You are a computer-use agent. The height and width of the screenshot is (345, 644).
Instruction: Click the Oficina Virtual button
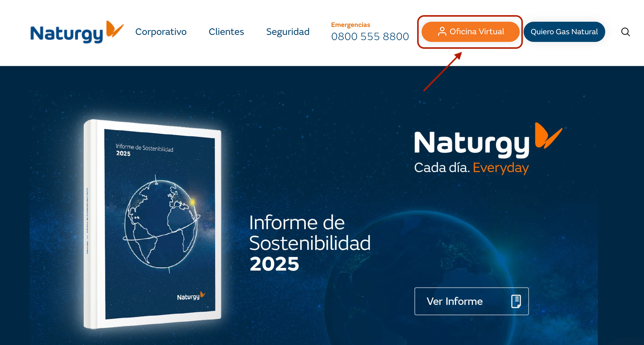[x=470, y=32]
